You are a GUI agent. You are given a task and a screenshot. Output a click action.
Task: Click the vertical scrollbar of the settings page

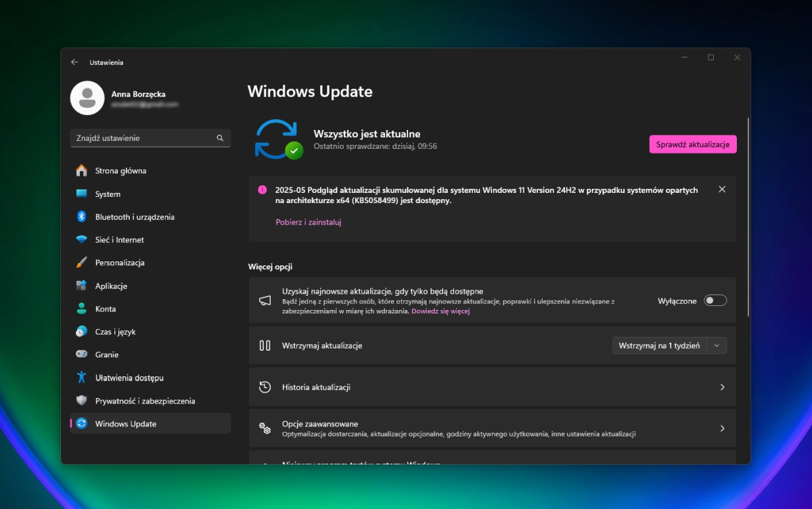point(748,217)
